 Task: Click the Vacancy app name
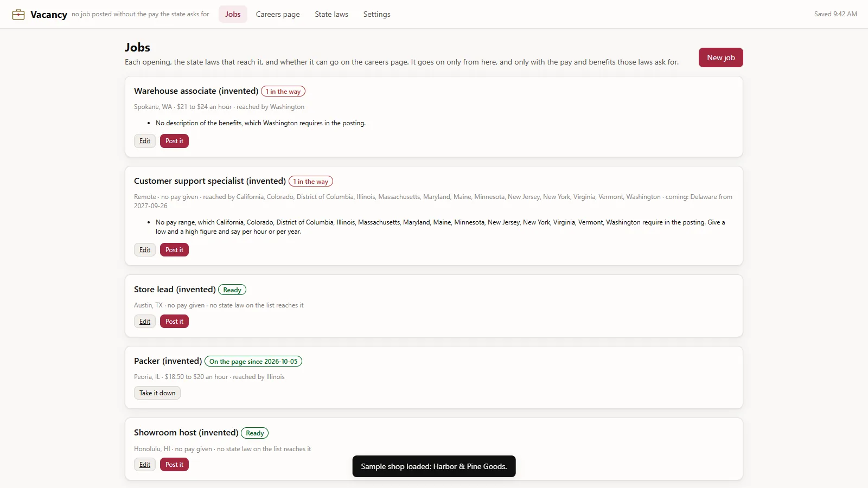(49, 15)
